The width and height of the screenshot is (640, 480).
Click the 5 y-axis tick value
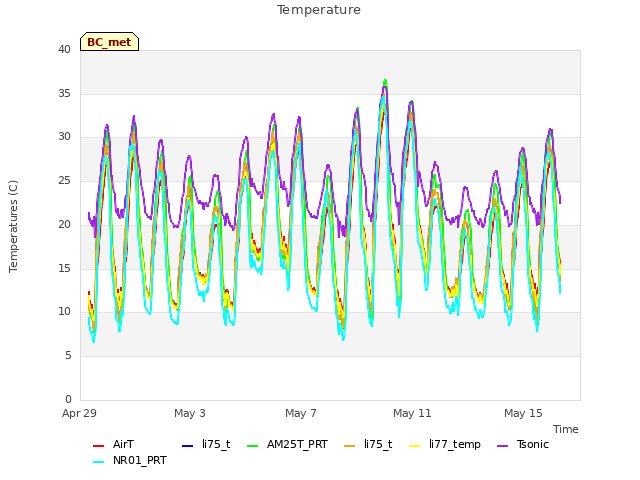68,356
